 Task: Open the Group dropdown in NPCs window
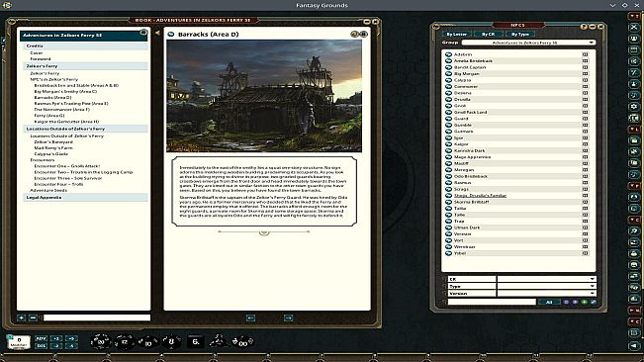(528, 43)
